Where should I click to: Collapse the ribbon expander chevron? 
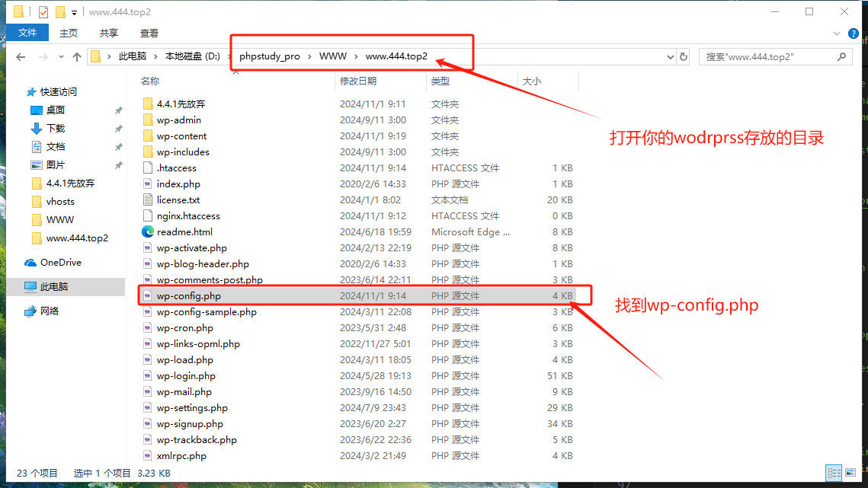(837, 33)
